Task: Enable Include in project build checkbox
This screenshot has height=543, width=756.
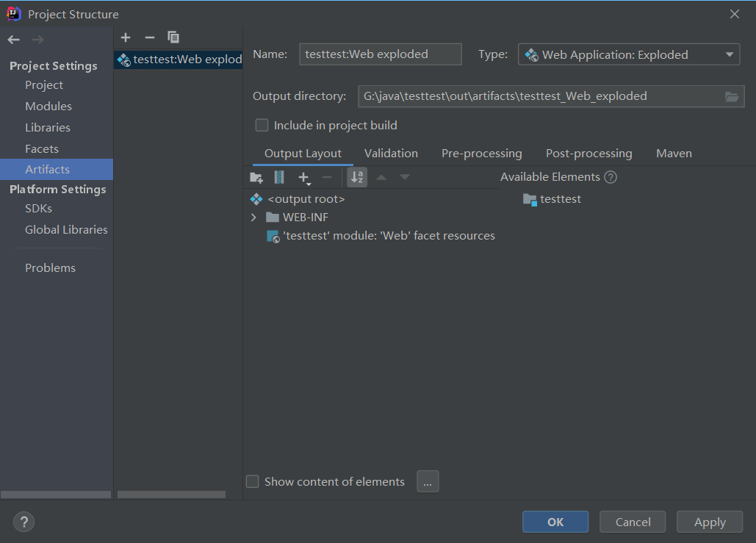Action: coord(262,126)
